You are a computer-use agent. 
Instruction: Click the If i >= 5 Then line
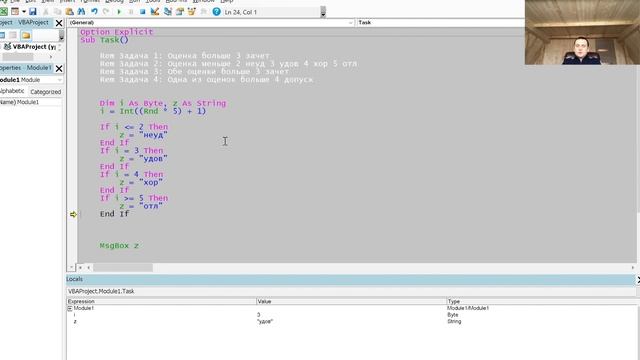click(x=133, y=198)
